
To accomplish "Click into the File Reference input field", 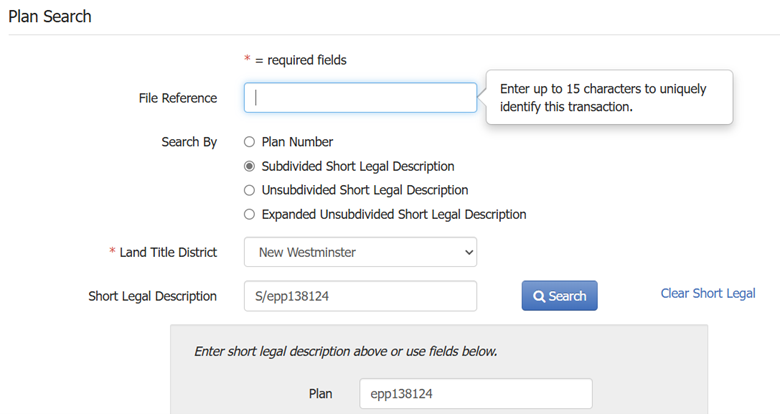I will tap(360, 98).
